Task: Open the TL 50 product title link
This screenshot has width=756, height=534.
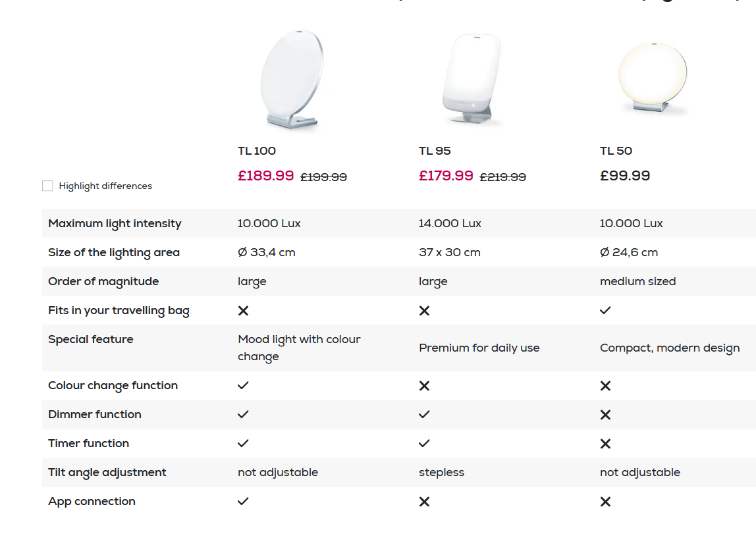Action: [x=616, y=151]
